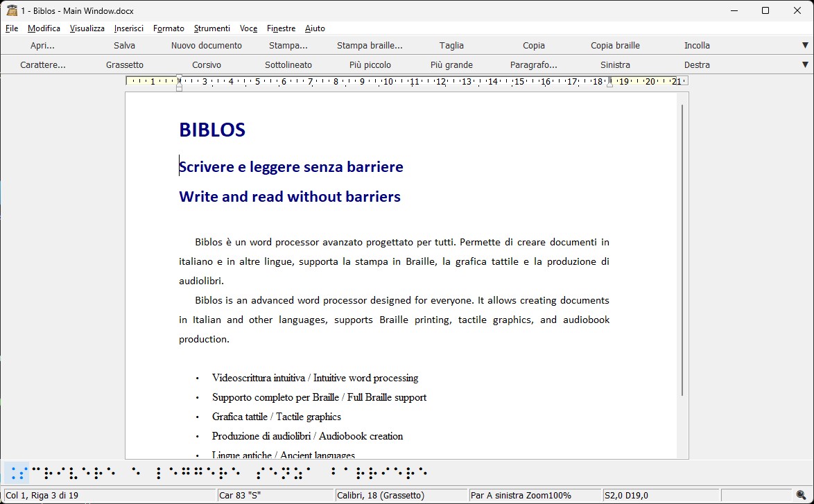This screenshot has width=814, height=504.
Task: Click the highlighted first braille cell
Action: click(x=17, y=473)
